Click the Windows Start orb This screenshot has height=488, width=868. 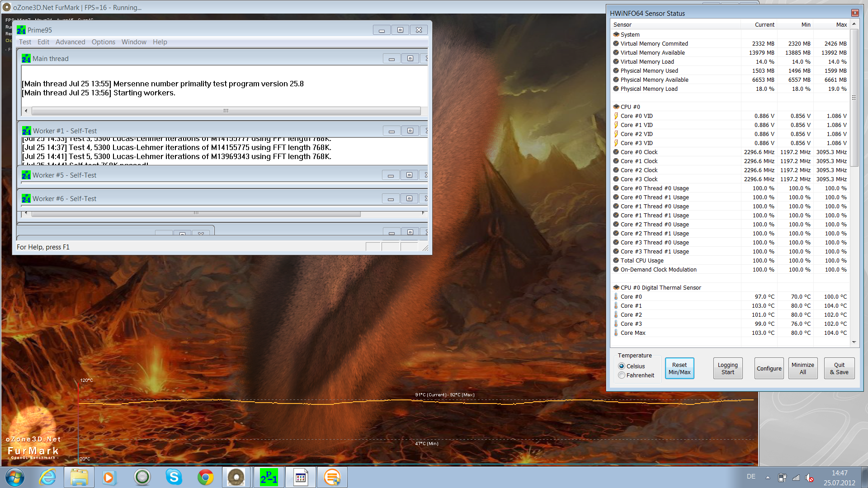point(15,477)
